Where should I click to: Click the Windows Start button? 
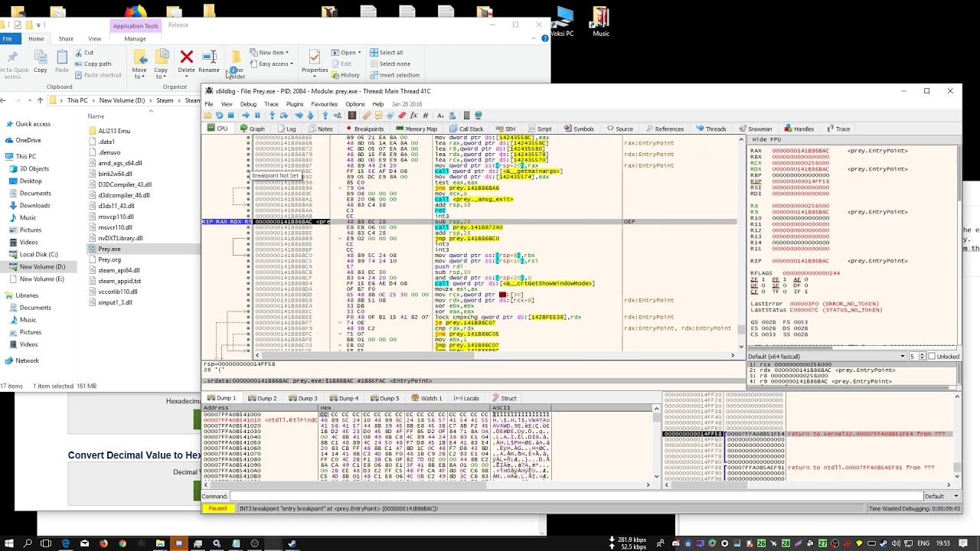pyautogui.click(x=8, y=543)
